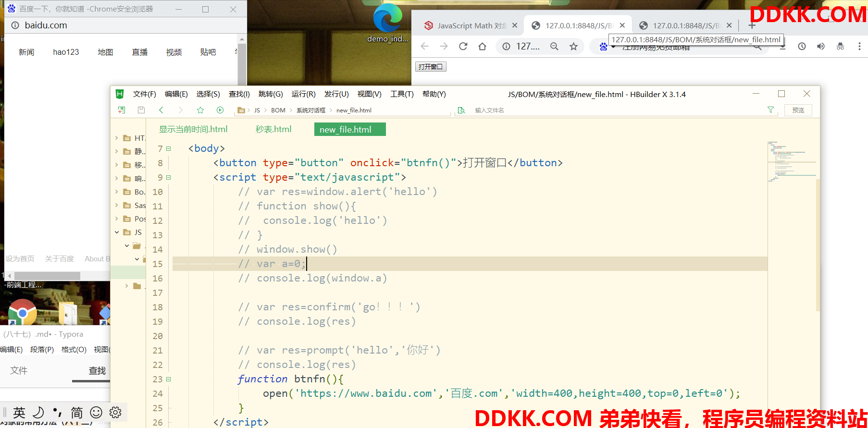Viewport: 868px width, 428px height.
Task: Star the page in the right browser
Action: tap(573, 46)
